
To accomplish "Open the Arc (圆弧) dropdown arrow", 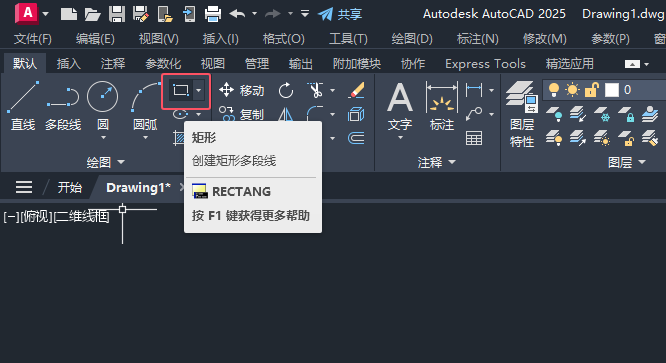I will pos(145,138).
